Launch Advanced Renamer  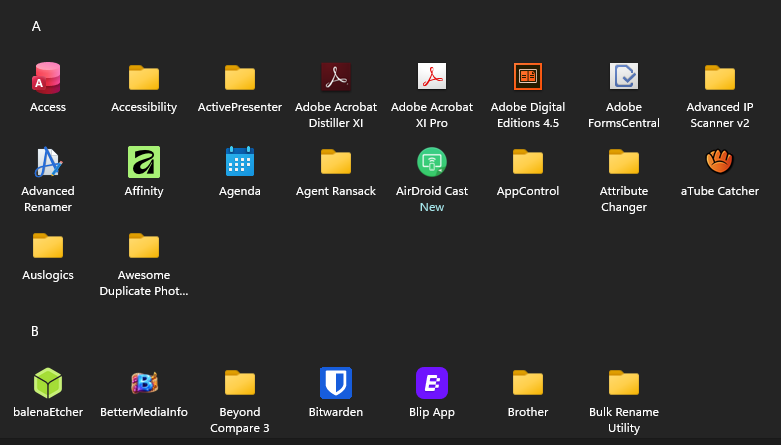48,162
